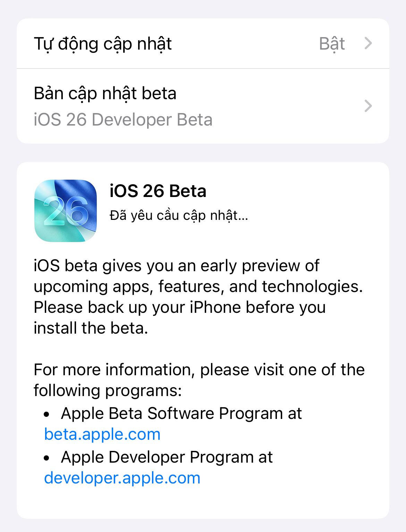This screenshot has width=406, height=532.
Task: Open the Tự động cập nhật settings row
Action: pos(203,44)
